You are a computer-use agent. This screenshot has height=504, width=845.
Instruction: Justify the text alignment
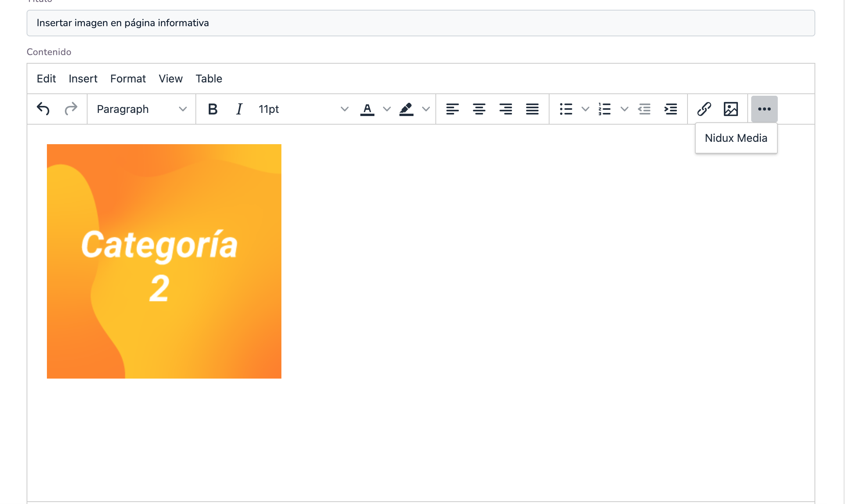532,109
